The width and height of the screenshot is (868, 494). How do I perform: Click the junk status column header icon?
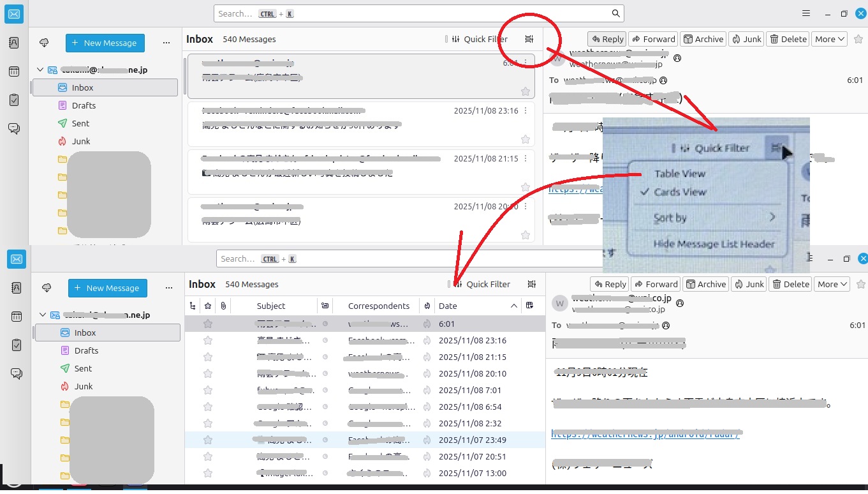(427, 306)
